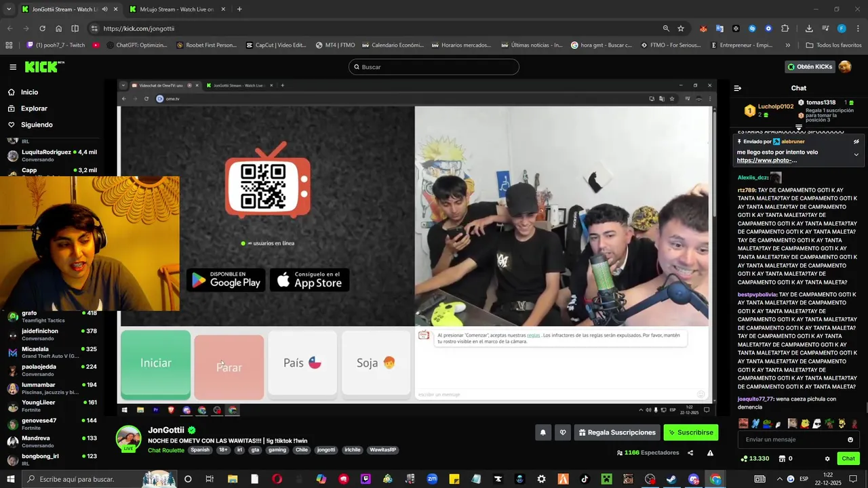Viewport: 868px width, 488px height.
Task: Dismiss the pinned message pin icon
Action: click(x=856, y=142)
